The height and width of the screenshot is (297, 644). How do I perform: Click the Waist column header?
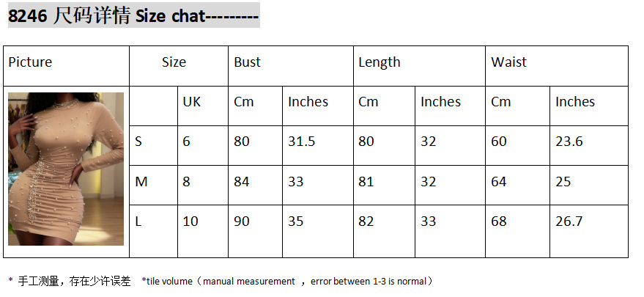(508, 62)
